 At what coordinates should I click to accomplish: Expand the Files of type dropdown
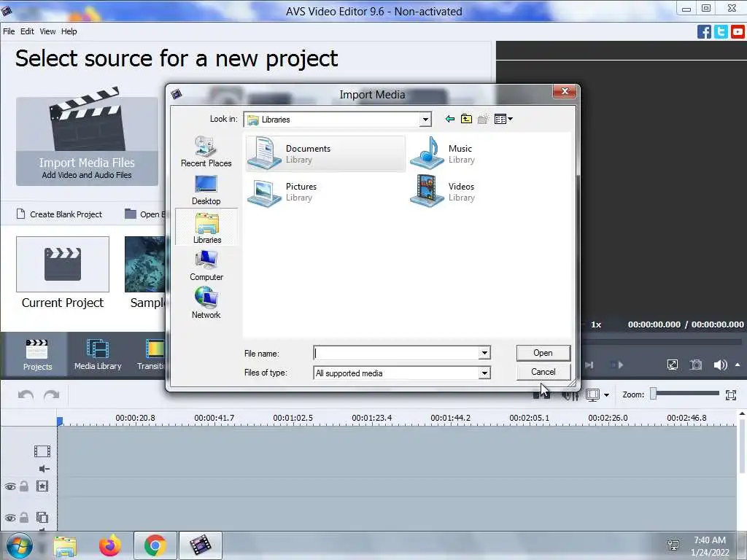(484, 373)
